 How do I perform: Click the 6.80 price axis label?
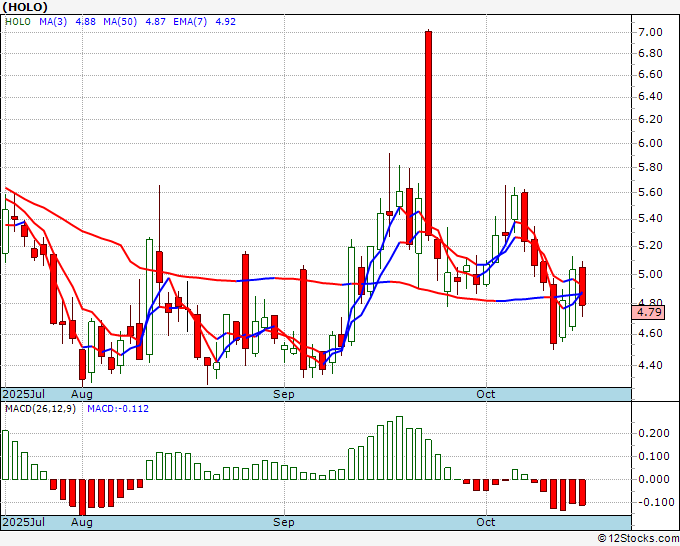tap(650, 53)
